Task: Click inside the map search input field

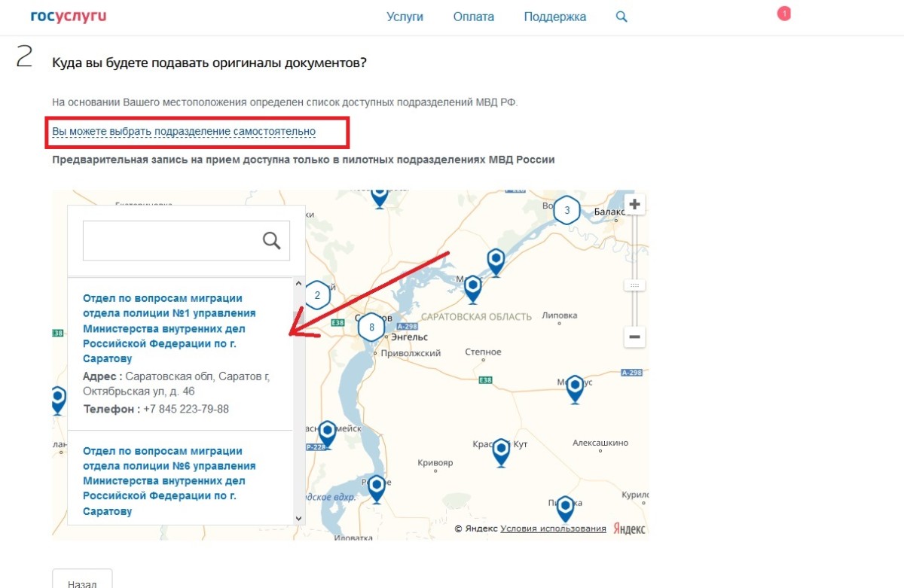Action: 171,240
